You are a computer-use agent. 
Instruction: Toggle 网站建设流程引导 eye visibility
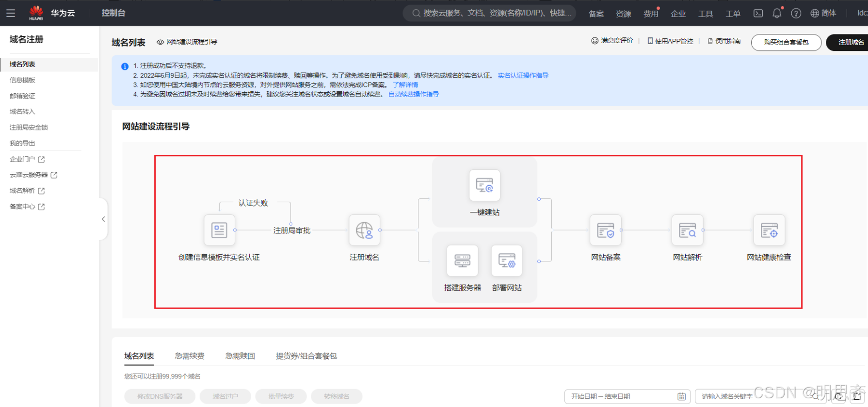pos(187,42)
